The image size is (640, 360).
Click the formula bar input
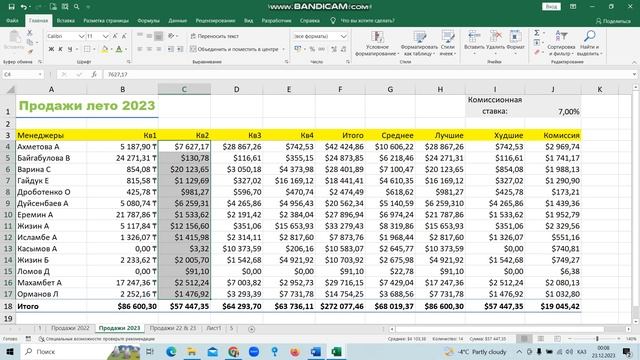point(367,74)
